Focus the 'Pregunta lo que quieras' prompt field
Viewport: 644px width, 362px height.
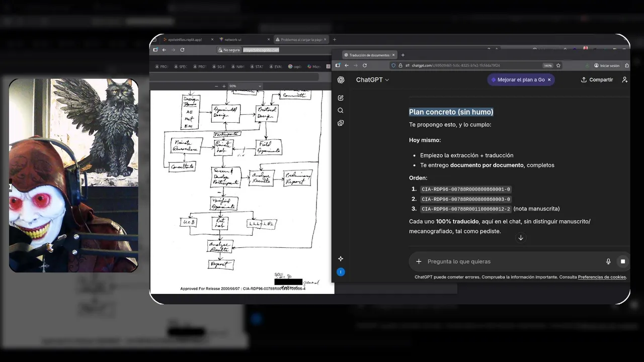(513, 261)
